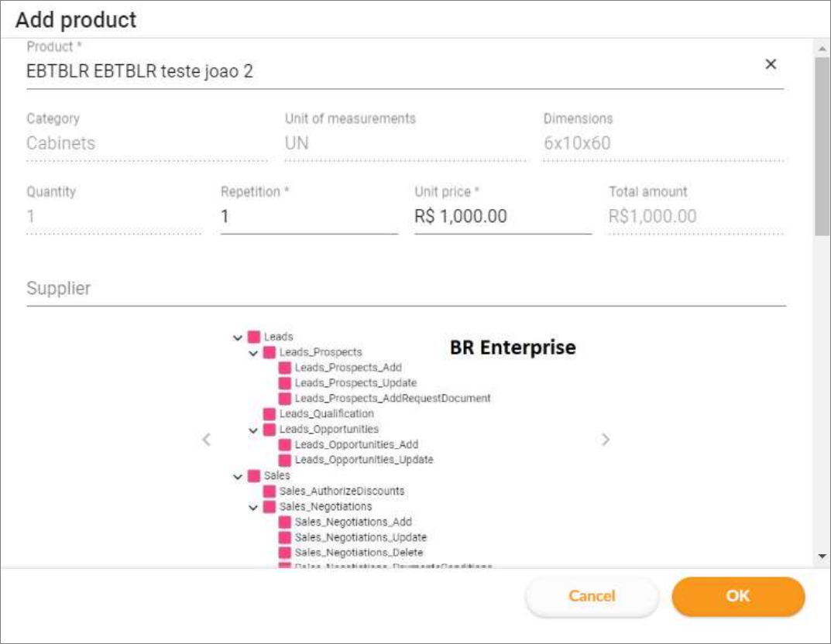831x644 pixels.
Task: Collapse the Leads_Opportunities node chevron
Action: (x=253, y=430)
